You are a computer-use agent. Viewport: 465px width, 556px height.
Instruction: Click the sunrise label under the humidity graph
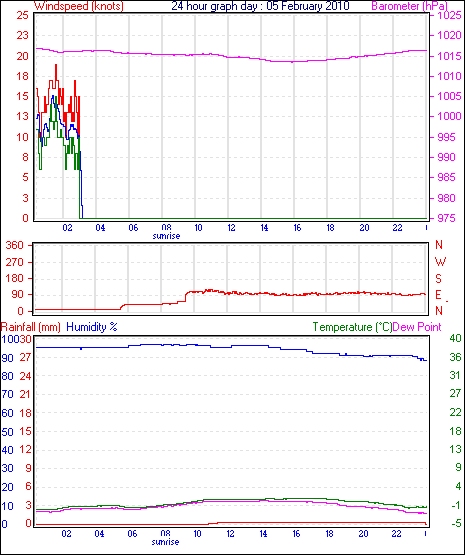coord(165,542)
